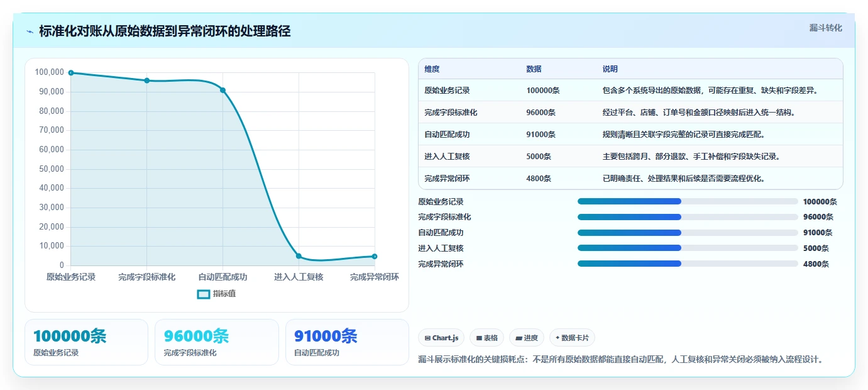Click the x-axis label 完成字段标准化
The image size is (868, 390).
(147, 277)
